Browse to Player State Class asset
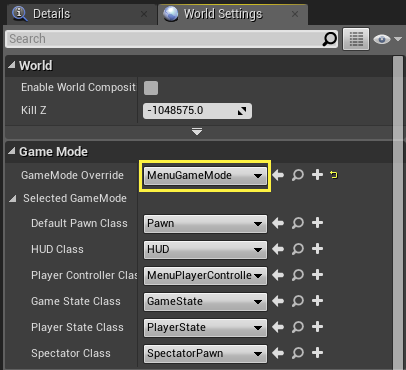406x370 pixels. click(x=298, y=327)
